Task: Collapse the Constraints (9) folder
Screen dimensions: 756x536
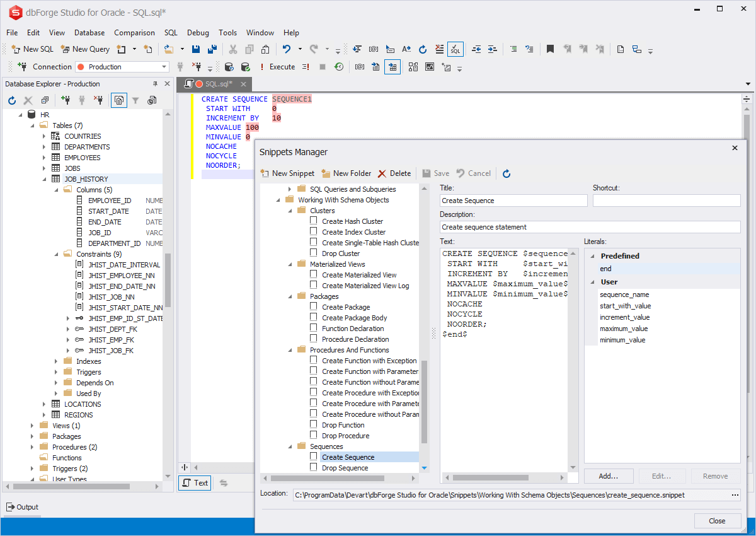Action: coord(56,254)
